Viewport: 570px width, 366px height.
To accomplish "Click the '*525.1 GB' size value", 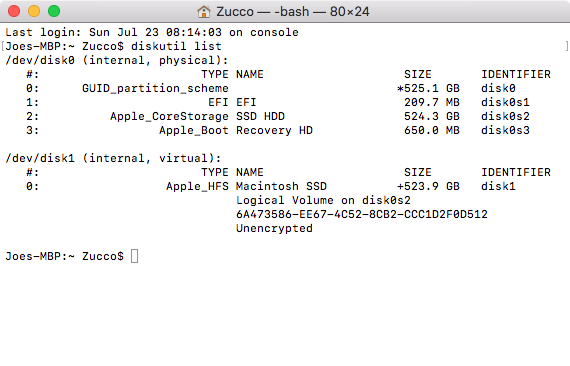I will [428, 88].
